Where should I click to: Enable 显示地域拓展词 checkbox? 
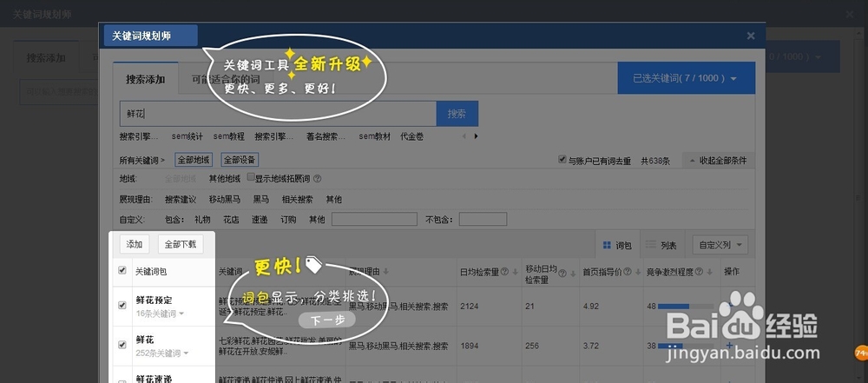coord(251,177)
